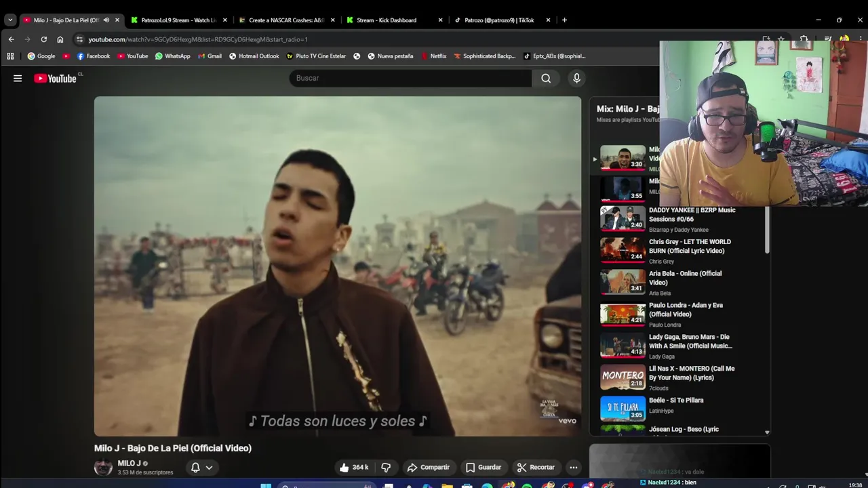868x488 pixels.
Task: Switch to Create a NASCAR Crashes tab
Action: click(x=286, y=20)
